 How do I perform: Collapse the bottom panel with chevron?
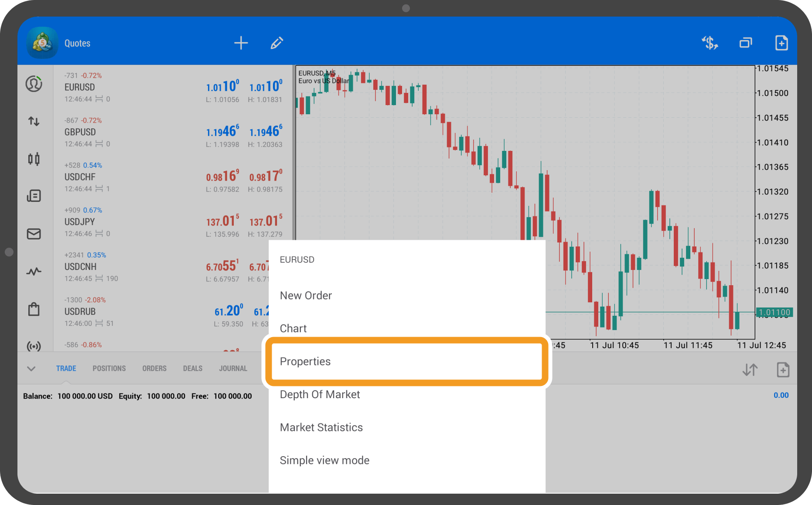pyautogui.click(x=31, y=369)
